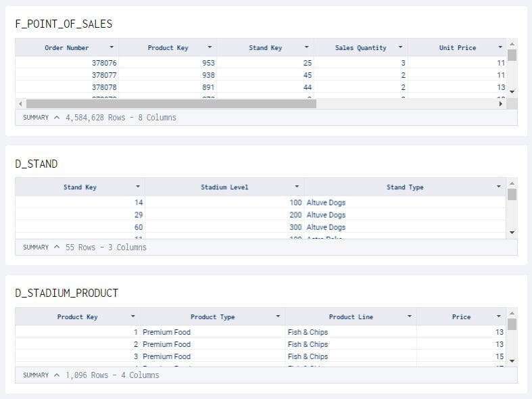Click the Unit Price column header

point(458,48)
